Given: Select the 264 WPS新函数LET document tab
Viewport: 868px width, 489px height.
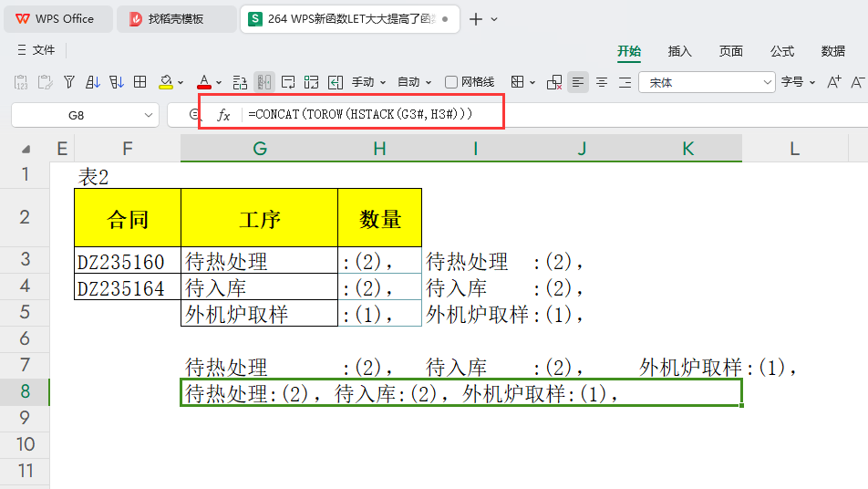Looking at the screenshot, I should coord(349,19).
